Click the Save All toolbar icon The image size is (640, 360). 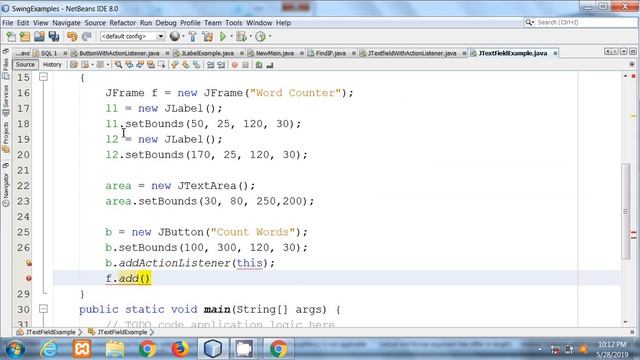point(54,37)
